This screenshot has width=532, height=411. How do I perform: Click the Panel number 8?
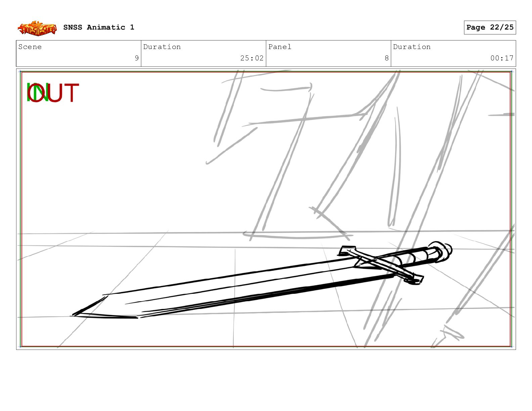point(387,58)
